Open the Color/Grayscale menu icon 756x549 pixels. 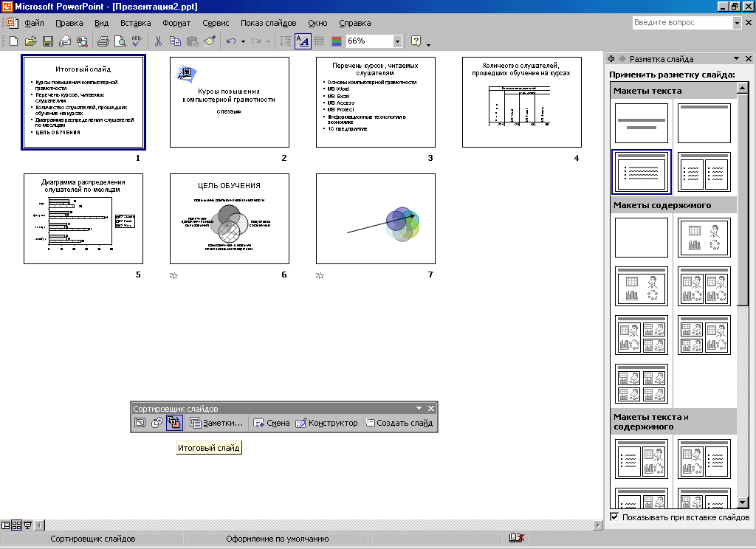[x=337, y=41]
